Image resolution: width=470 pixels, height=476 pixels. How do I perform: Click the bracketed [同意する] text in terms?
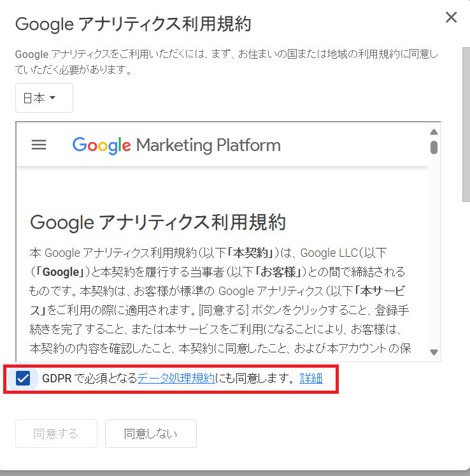(x=224, y=310)
